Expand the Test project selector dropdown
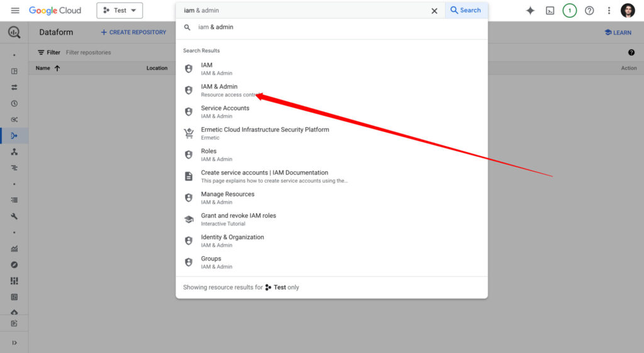 (119, 11)
